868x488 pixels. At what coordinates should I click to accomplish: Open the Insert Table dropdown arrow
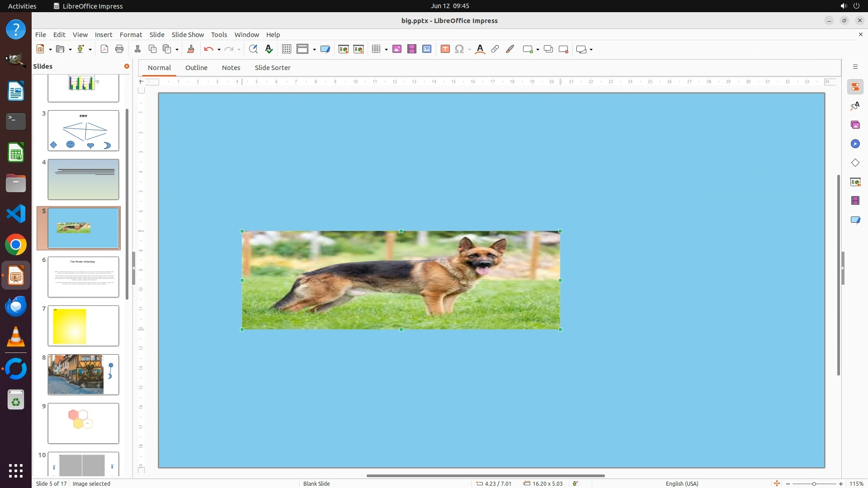386,50
